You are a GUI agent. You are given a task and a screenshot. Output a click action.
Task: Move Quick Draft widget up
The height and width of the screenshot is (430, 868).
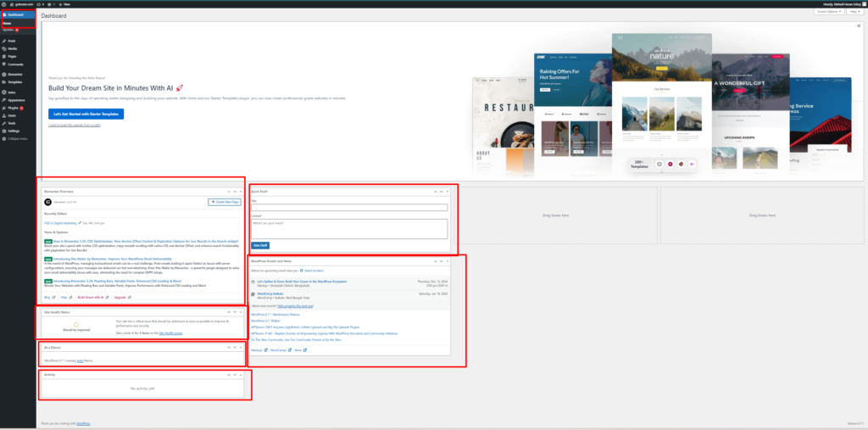coord(435,192)
